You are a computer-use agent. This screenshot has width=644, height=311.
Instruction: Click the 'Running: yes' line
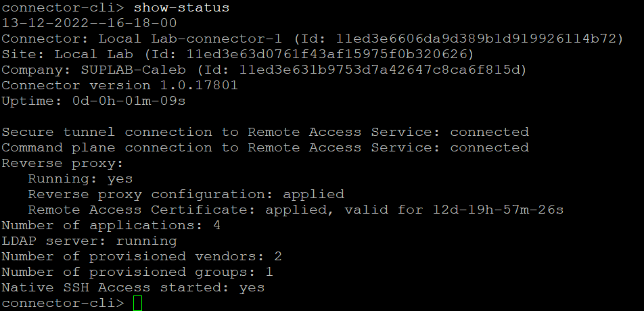coord(80,178)
